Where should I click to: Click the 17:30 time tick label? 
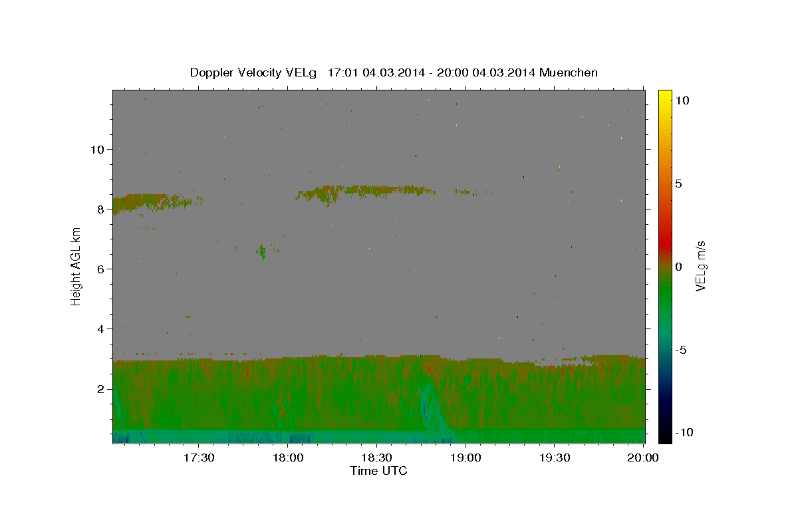199,458
